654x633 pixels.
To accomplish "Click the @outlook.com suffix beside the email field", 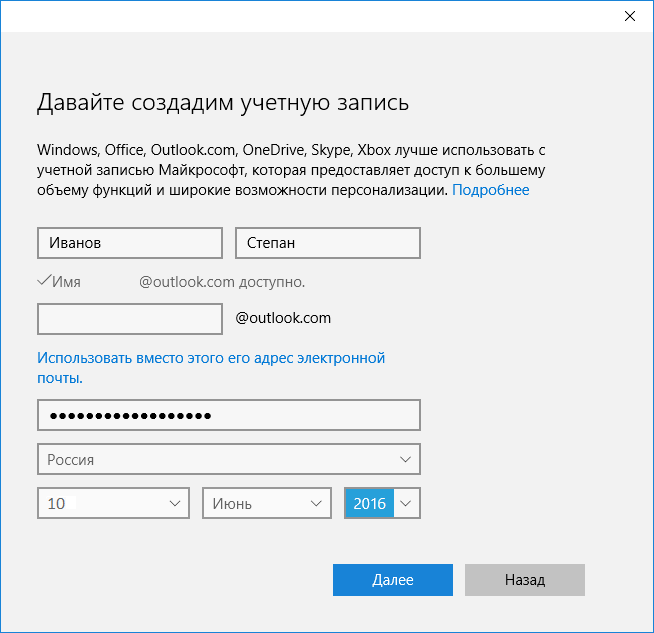I will click(282, 319).
